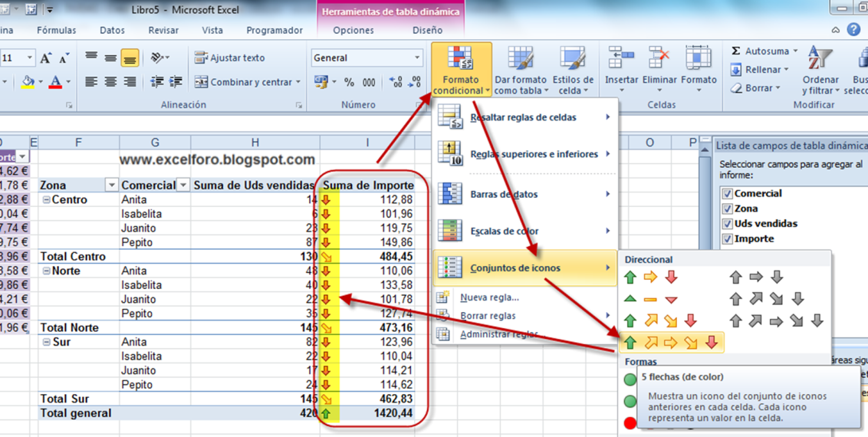
Task: Increase font size with the large A
Action: click(x=45, y=58)
